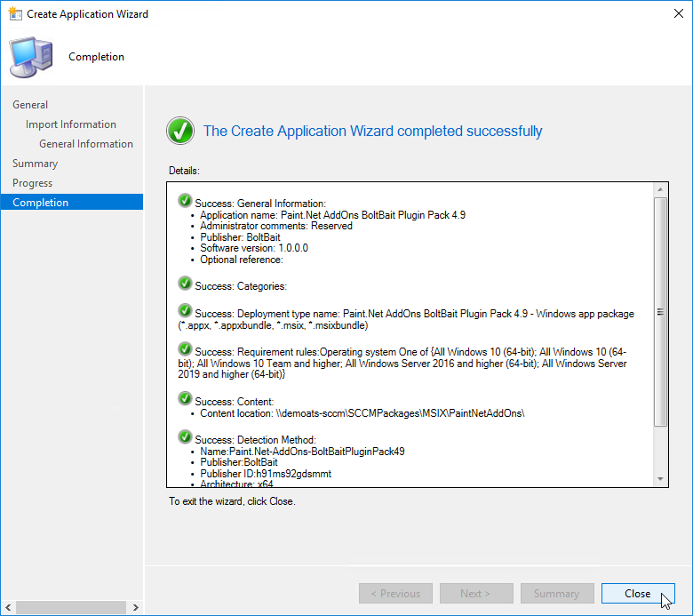Viewport: 693px width, 616px height.
Task: Click green check beside Requirement rules
Action: (x=185, y=349)
